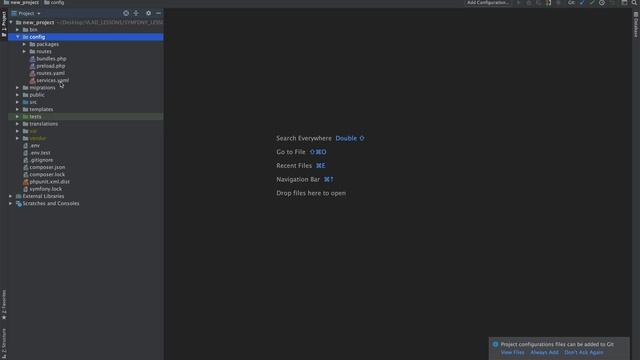
Task: Click the External Libraries icon
Action: point(18,196)
